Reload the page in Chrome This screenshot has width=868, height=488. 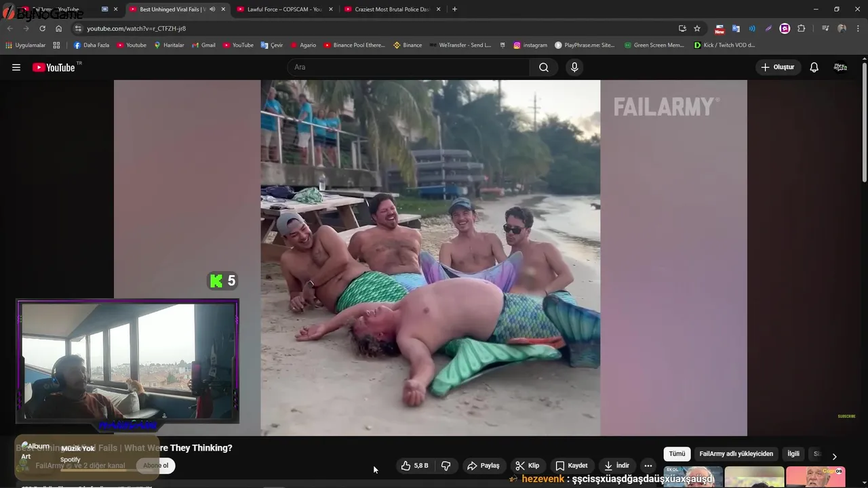(42, 28)
